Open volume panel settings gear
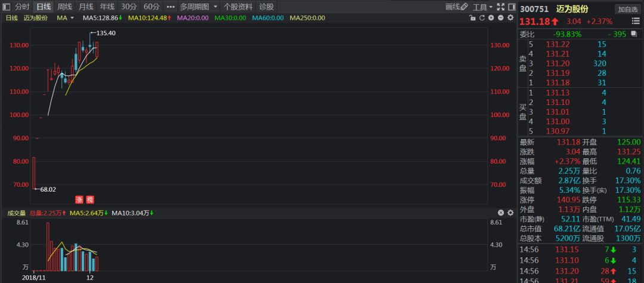 point(510,213)
